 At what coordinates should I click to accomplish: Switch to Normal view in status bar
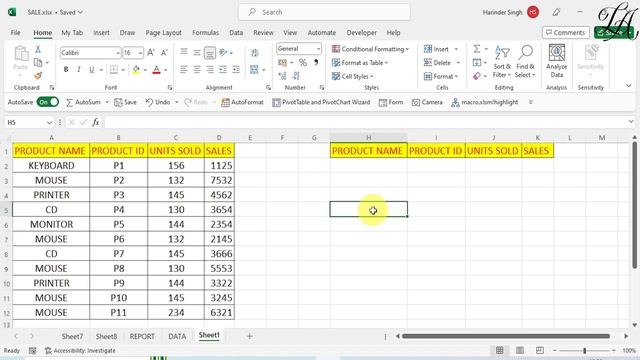(x=499, y=351)
